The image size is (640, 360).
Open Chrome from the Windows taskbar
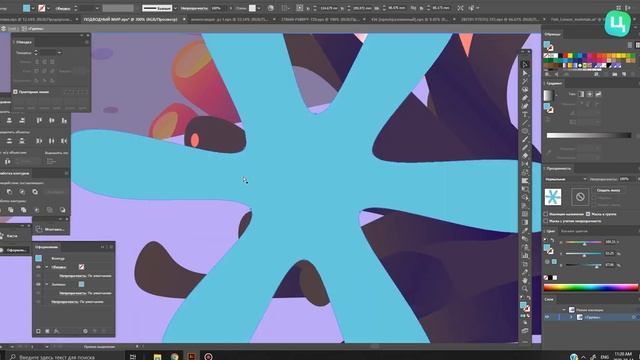(175, 356)
